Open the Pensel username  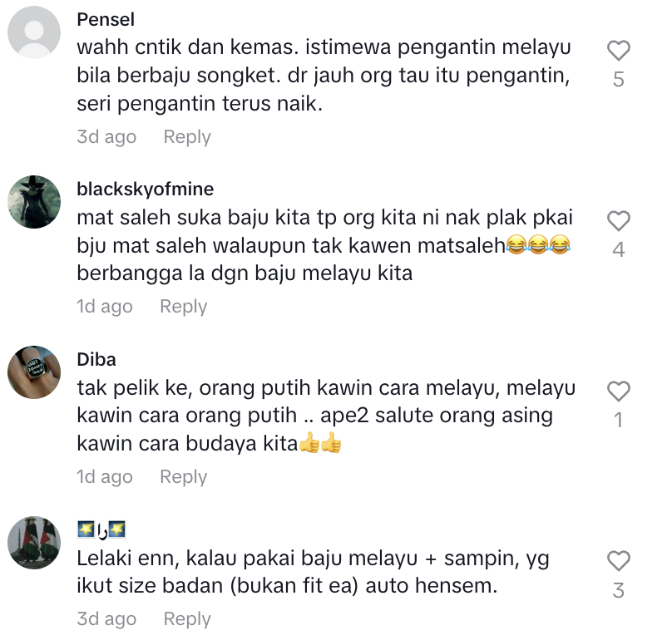coord(106,20)
